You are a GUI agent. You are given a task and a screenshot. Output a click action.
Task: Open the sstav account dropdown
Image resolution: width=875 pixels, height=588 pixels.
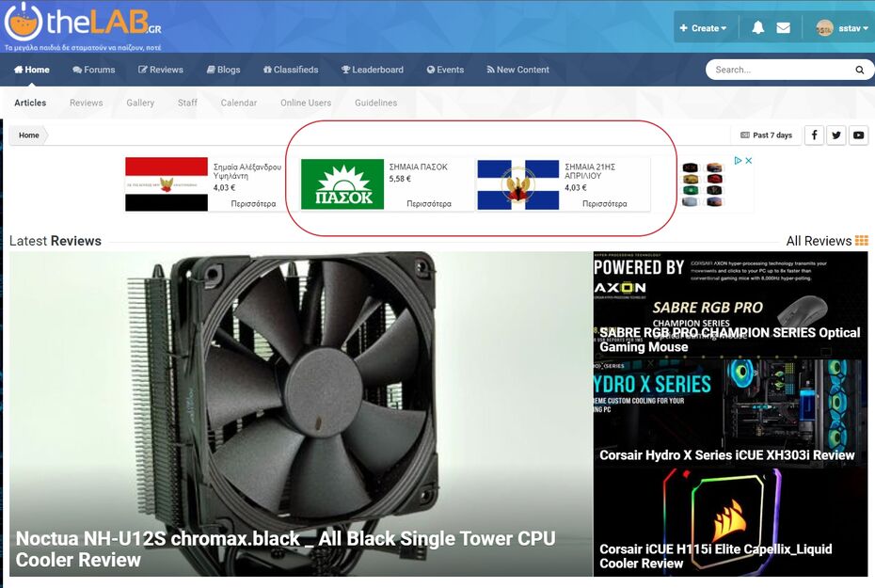coord(852,28)
